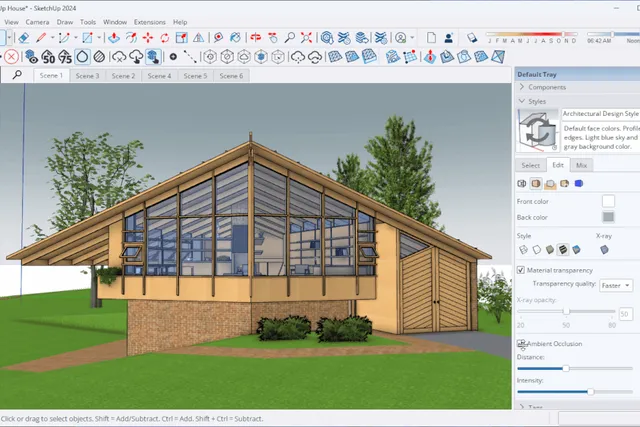Open the 3D Warehouse icon
Viewport: 640px width, 427px height.
327,38
